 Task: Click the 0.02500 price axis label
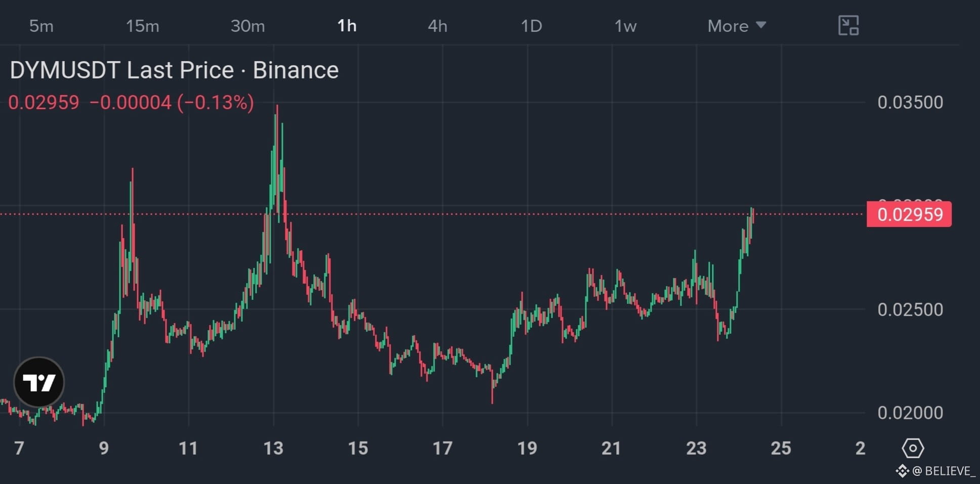coord(910,310)
